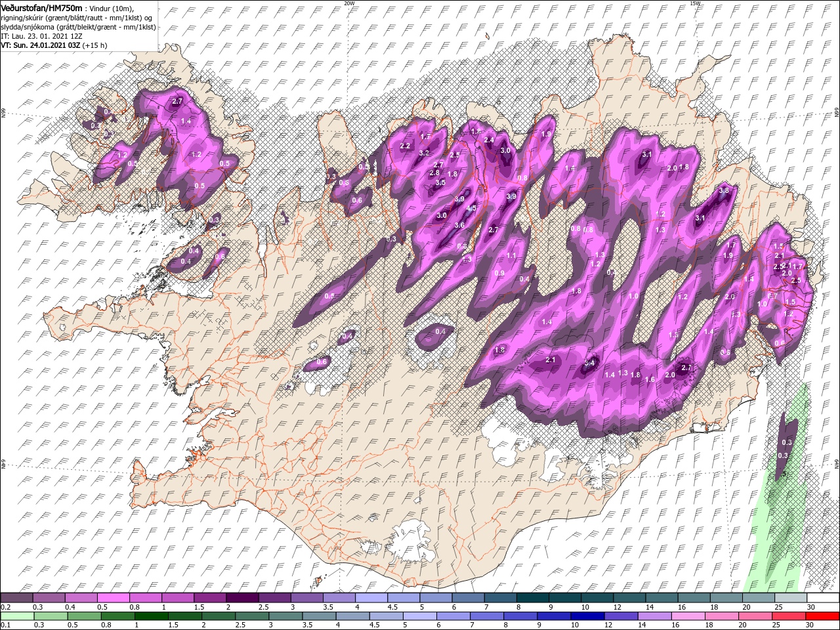Click the light pink rain swatch between 16 and 18
The image size is (840, 630).
[688, 616]
